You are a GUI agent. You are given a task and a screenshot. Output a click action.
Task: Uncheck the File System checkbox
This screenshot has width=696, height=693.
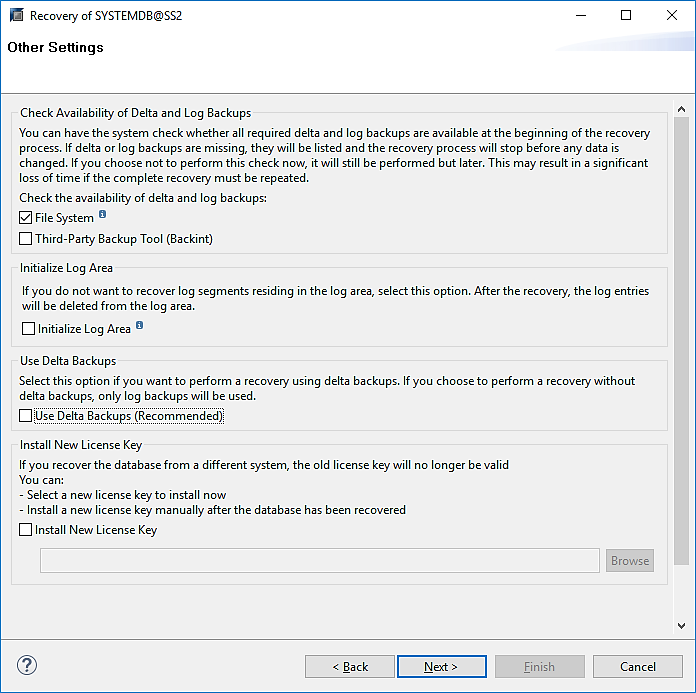pos(26,218)
